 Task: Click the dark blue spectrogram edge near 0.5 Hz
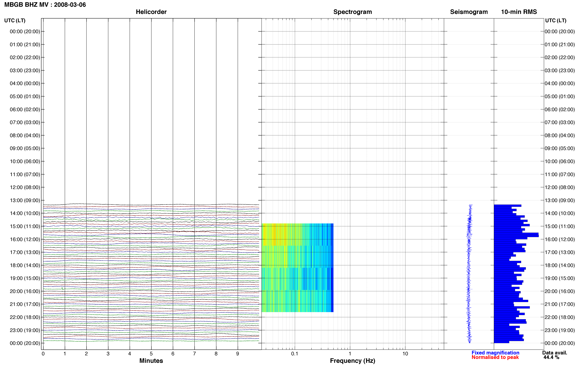[332, 268]
